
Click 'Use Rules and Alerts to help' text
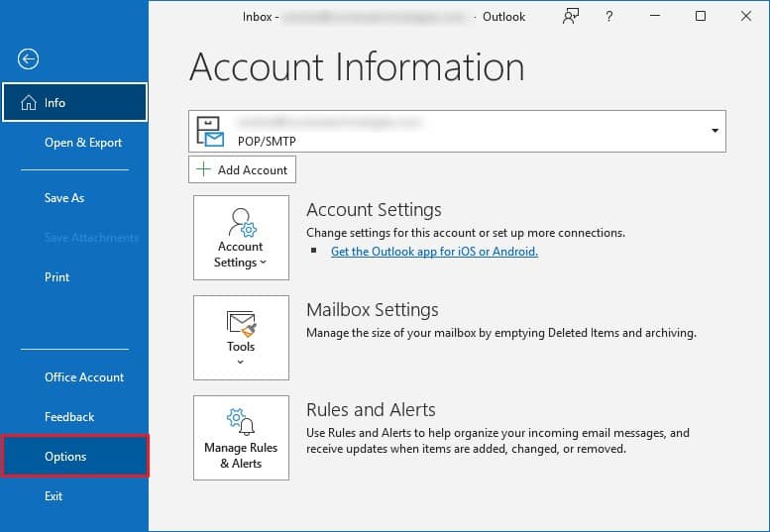click(x=497, y=441)
